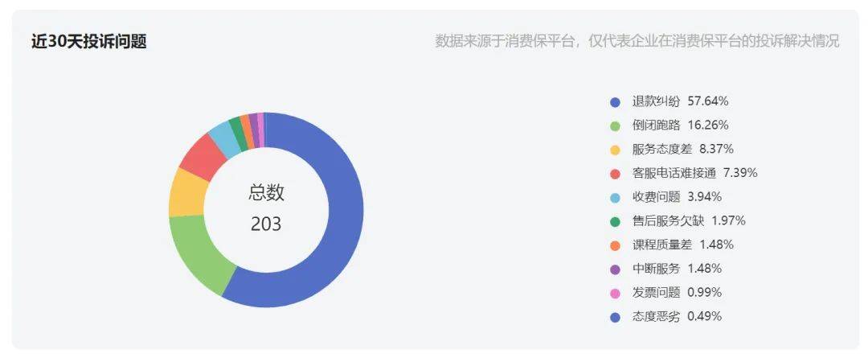Select the 态度恶劣 0.49% legend label
Screen dimensions: 868x362
tap(677, 316)
